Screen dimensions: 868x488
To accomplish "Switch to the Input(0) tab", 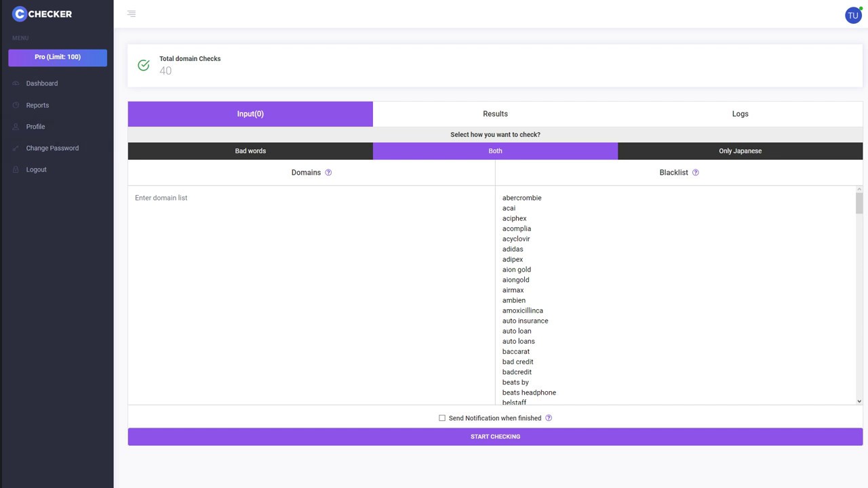I will pos(250,114).
